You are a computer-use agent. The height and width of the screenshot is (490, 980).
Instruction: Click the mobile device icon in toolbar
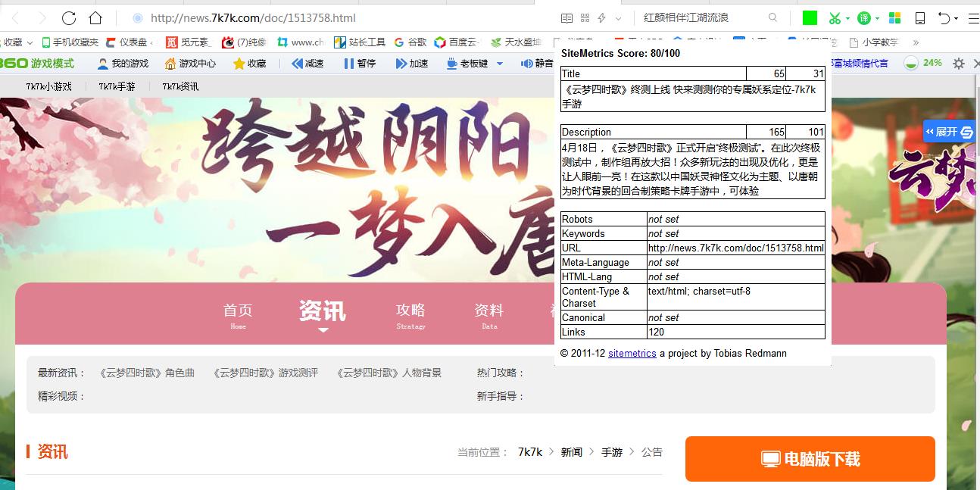click(920, 17)
